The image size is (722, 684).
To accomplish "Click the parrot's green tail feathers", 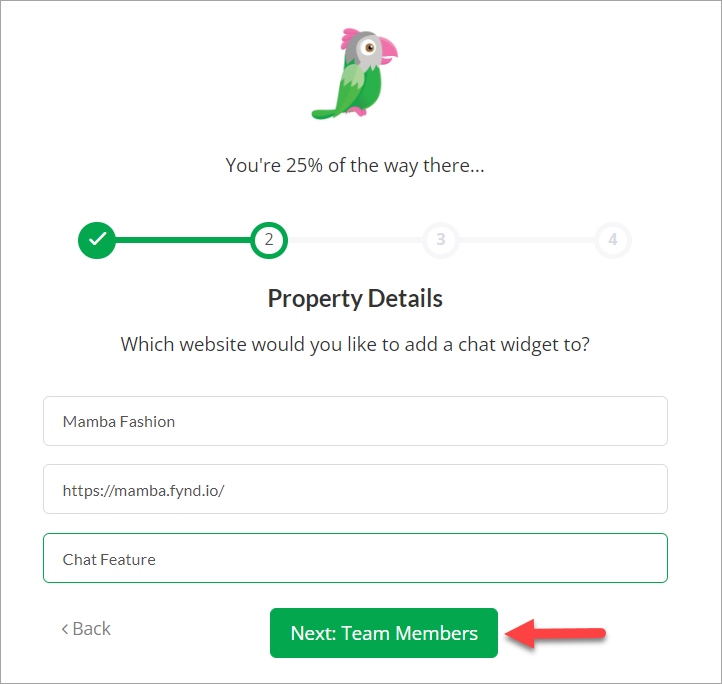I will click(x=326, y=113).
